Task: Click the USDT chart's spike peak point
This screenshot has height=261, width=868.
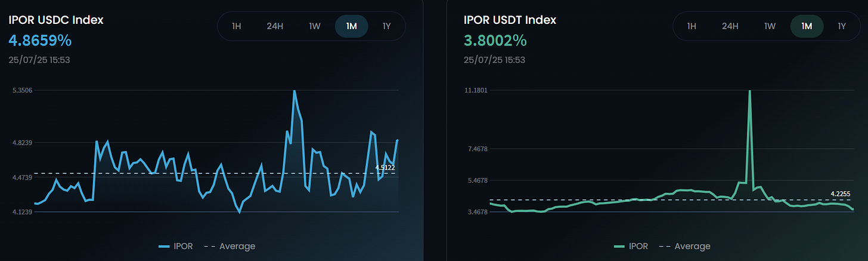Action: pos(749,91)
